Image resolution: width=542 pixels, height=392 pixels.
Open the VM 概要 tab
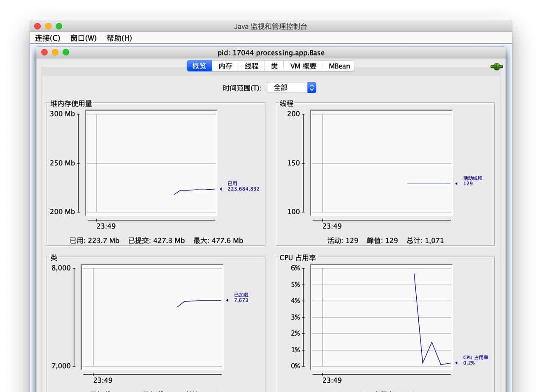tap(303, 66)
